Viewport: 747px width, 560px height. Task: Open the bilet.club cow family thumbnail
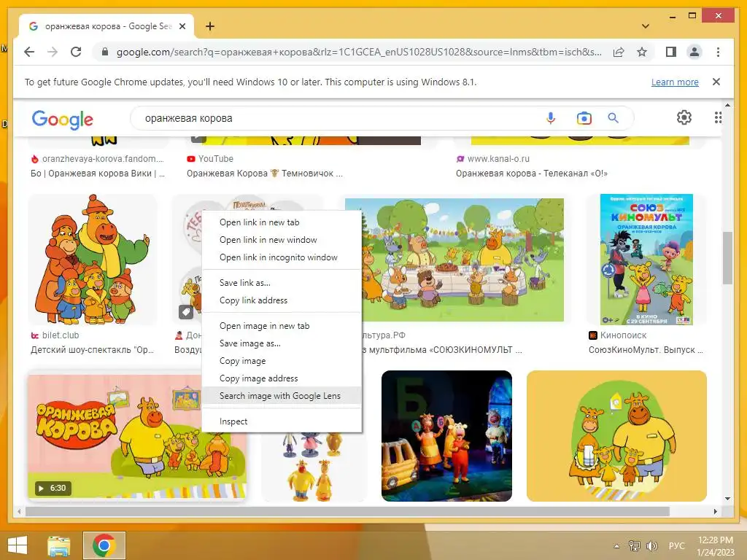(93, 260)
